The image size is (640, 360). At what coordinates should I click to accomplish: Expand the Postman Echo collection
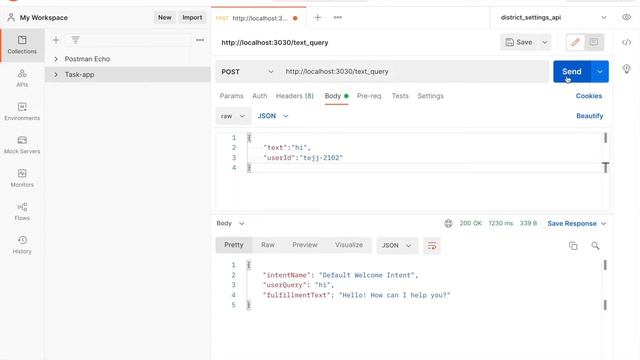(x=56, y=59)
